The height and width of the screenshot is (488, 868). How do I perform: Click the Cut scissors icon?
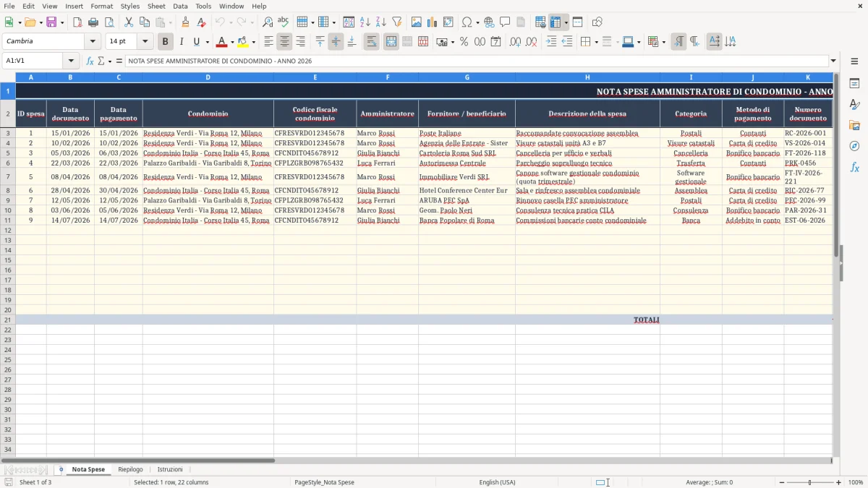(129, 22)
